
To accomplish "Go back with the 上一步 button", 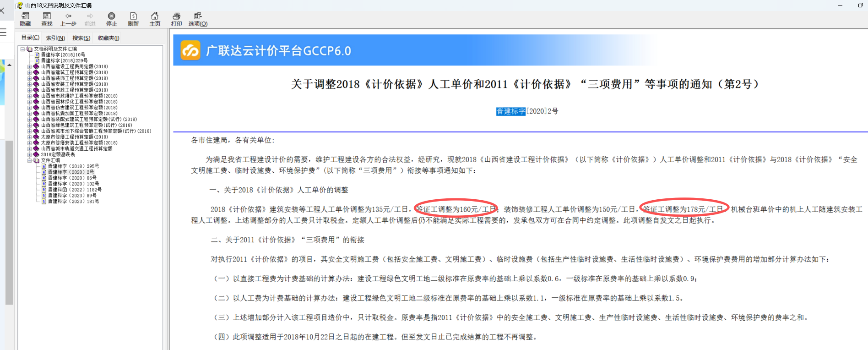I will [x=68, y=19].
